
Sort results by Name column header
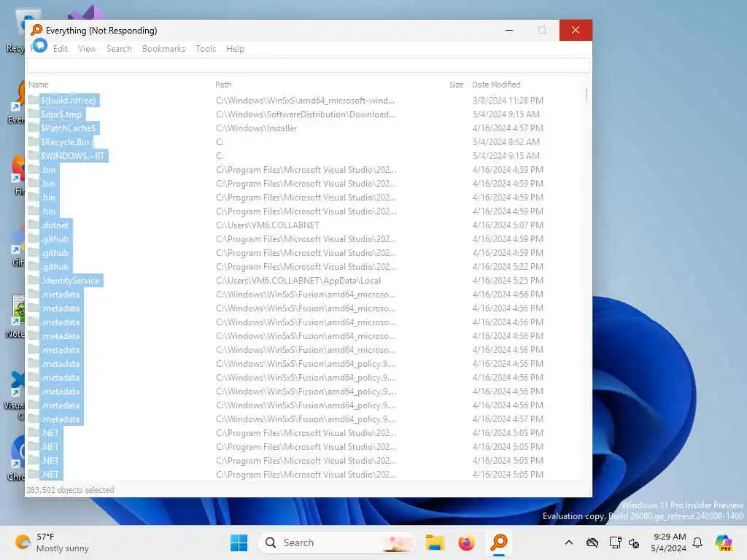[x=38, y=85]
